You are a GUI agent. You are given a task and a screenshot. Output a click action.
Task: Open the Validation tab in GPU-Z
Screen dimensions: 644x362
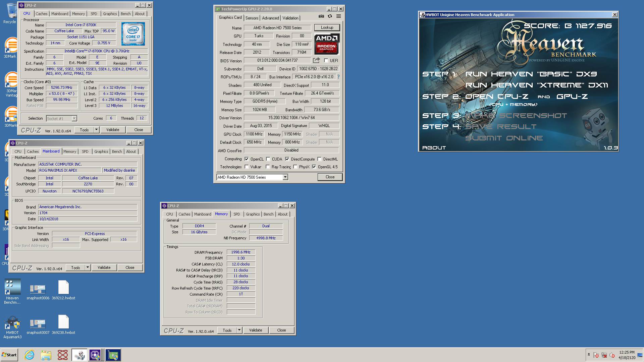tap(290, 18)
